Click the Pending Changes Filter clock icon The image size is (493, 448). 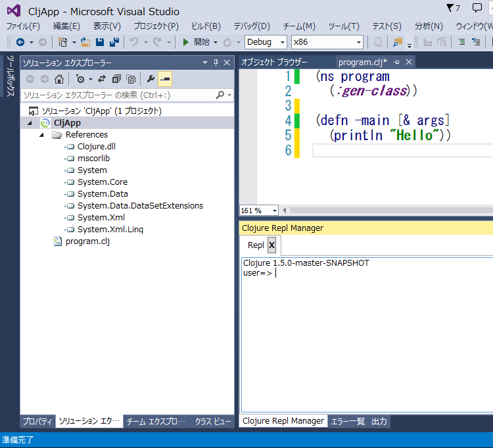coord(80,79)
